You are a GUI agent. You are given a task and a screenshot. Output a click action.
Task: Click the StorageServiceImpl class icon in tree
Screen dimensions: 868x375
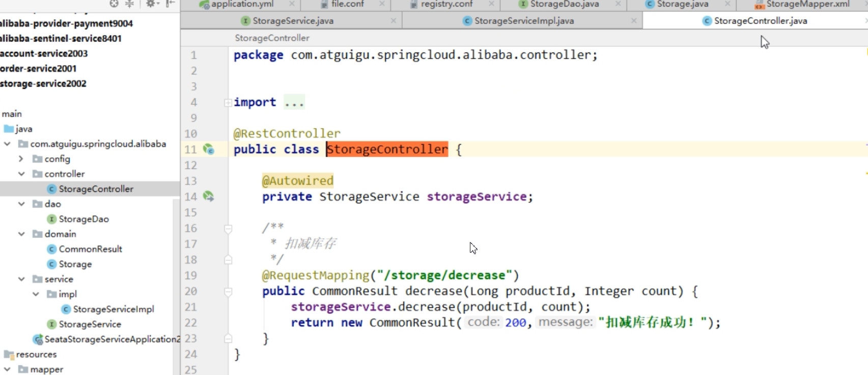pyautogui.click(x=66, y=309)
